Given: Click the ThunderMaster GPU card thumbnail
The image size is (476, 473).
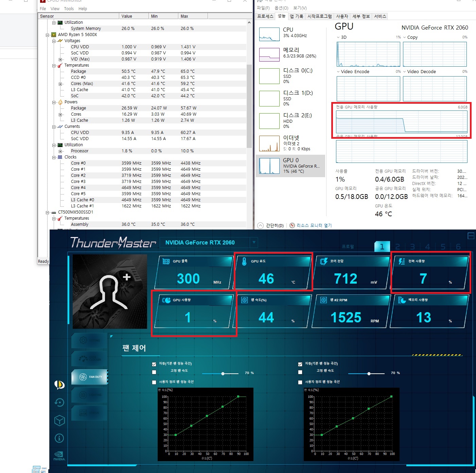Looking at the screenshot, I should click(110, 291).
